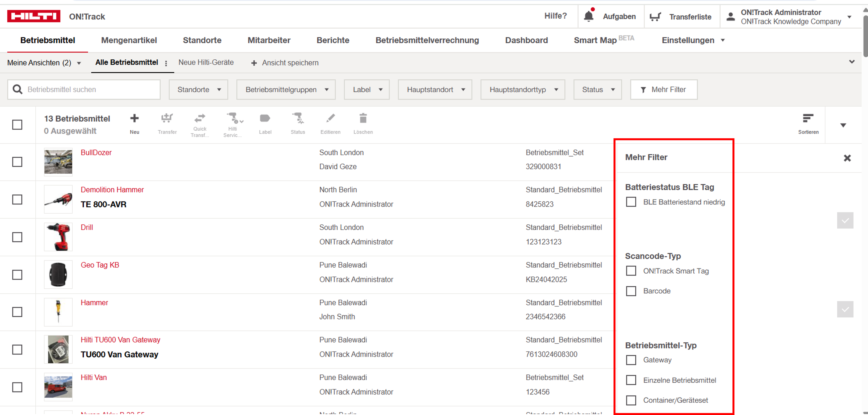868x415 pixels.
Task: Click the Label tag icon
Action: (x=265, y=118)
